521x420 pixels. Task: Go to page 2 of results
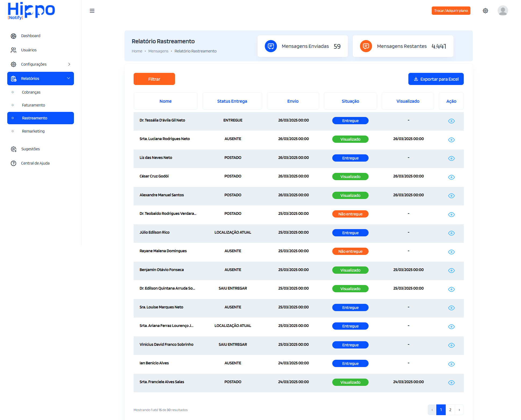[x=450, y=410]
